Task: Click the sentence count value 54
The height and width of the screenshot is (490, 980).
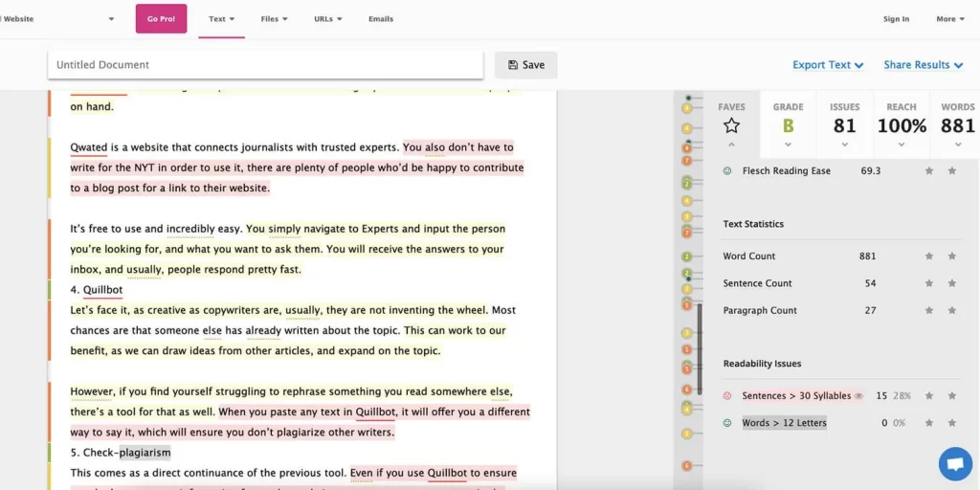Action: 871,283
